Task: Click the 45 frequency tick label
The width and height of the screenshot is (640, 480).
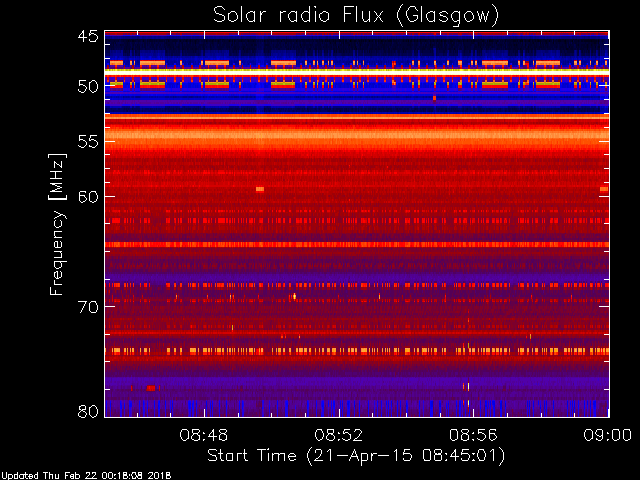Action: click(x=88, y=36)
